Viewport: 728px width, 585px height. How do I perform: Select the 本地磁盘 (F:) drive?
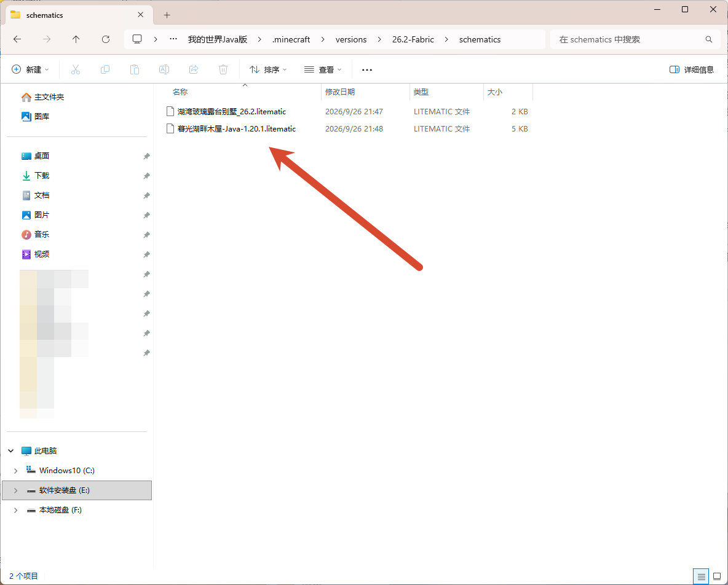pos(60,510)
